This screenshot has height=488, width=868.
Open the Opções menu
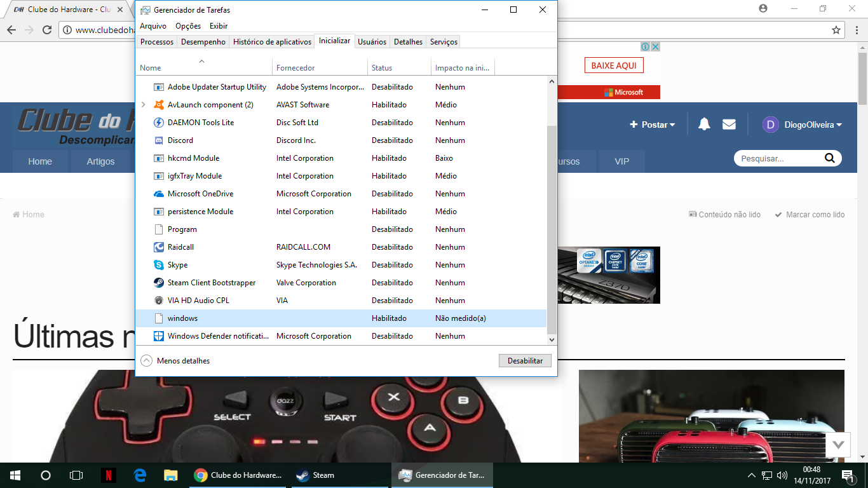pyautogui.click(x=188, y=26)
